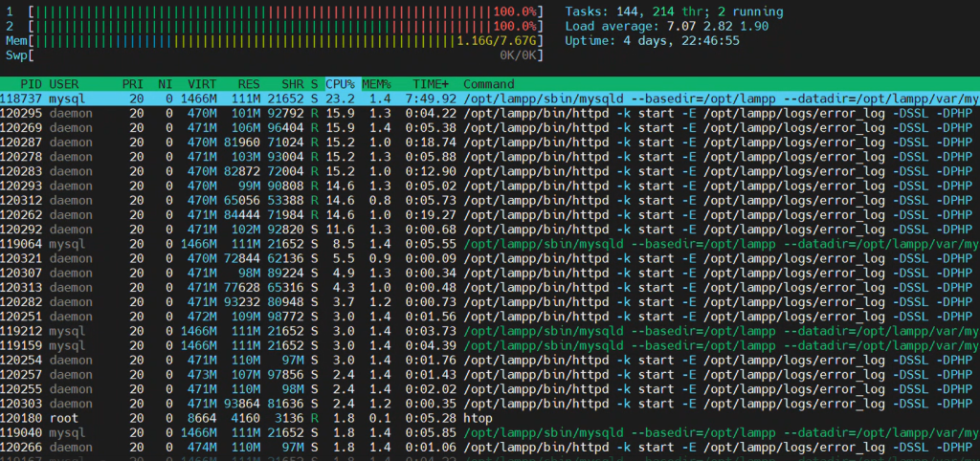
Task: Click the 0K/0K swap reading
Action: [519, 55]
